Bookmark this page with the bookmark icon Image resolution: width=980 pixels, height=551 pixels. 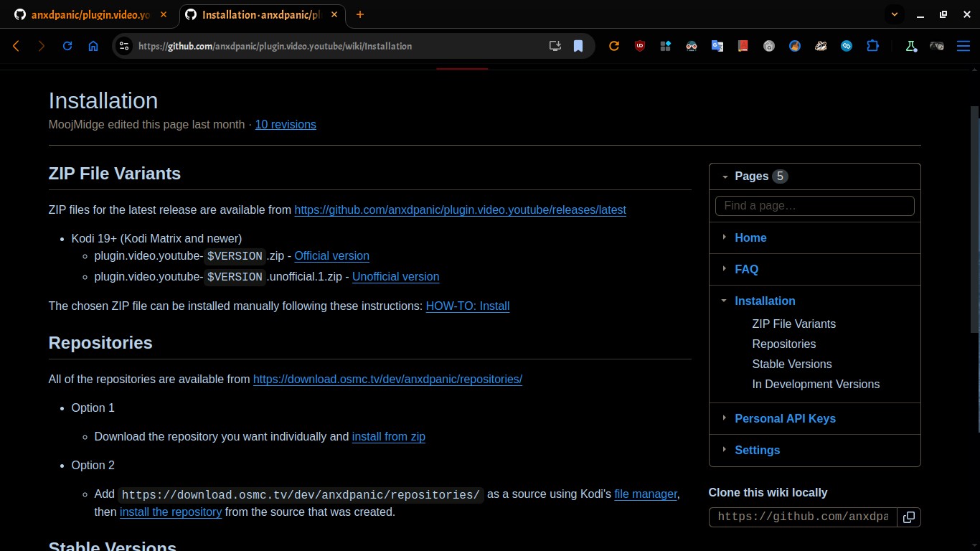click(x=578, y=46)
